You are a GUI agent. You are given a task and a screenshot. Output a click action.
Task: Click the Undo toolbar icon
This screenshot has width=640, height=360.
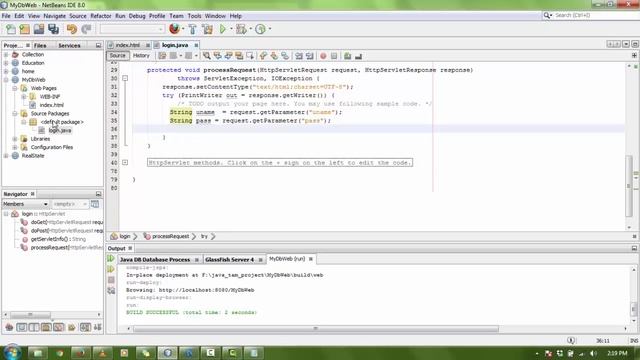coord(72,29)
